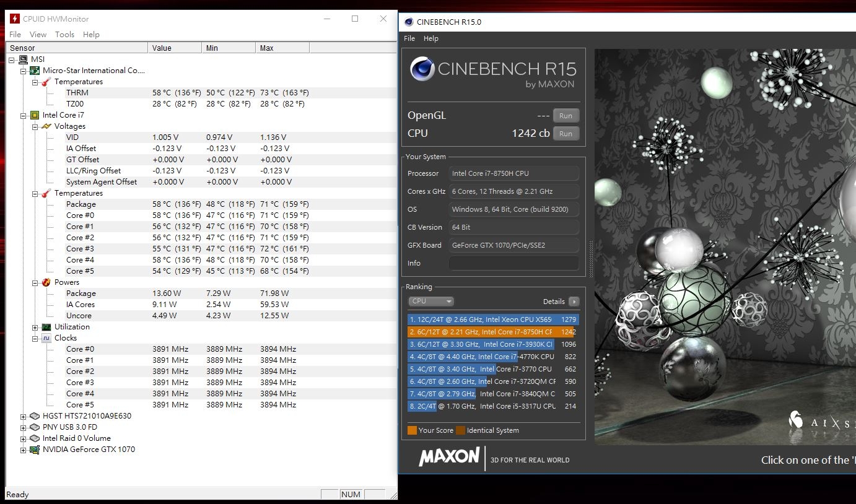
Task: Click the thermometer icon beside THRM group Temperatures
Action: [46, 82]
